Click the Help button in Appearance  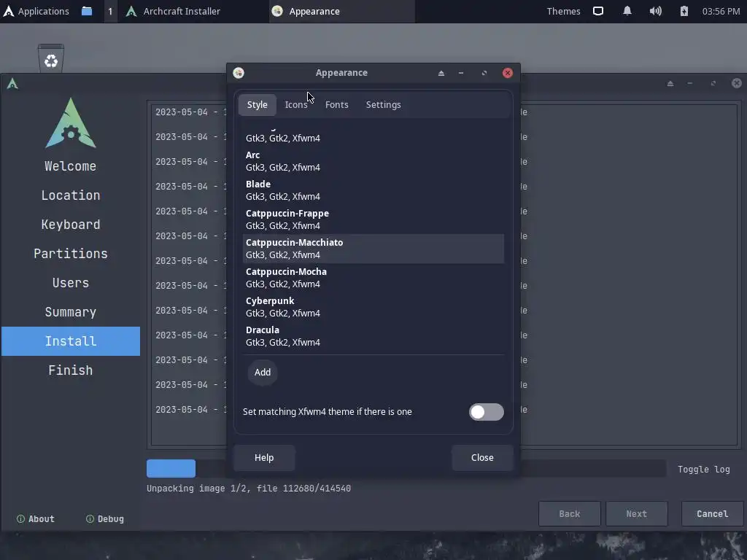[264, 458]
